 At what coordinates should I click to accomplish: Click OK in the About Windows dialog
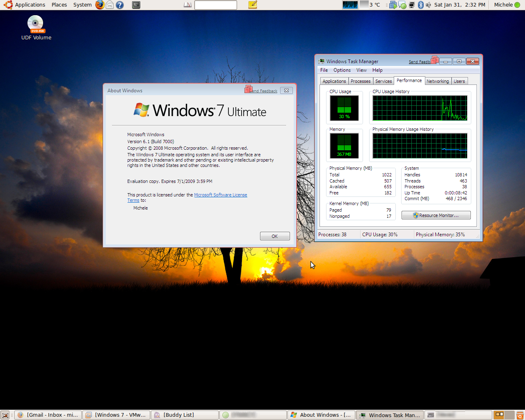[x=275, y=236]
